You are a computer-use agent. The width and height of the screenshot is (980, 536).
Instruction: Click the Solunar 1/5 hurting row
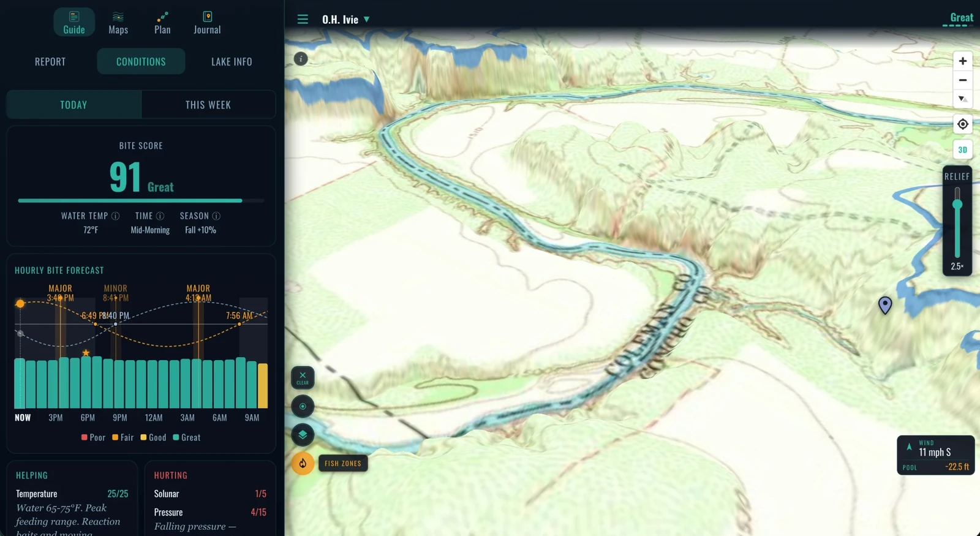pos(210,494)
